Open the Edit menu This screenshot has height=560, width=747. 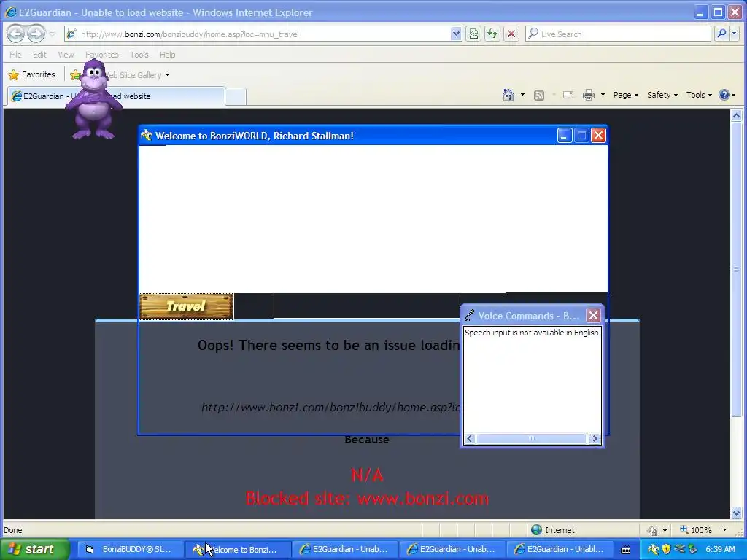(39, 55)
